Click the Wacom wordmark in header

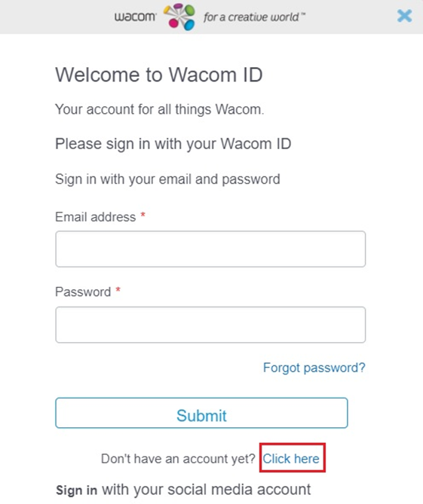pyautogui.click(x=136, y=17)
